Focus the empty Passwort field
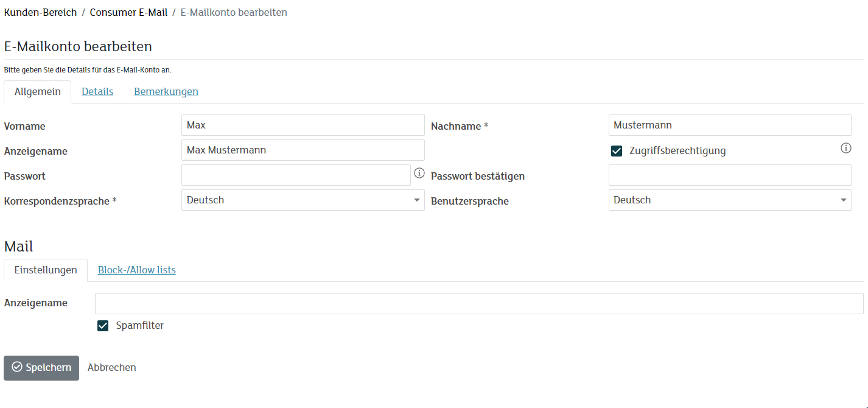The width and height of the screenshot is (868, 408). (296, 175)
